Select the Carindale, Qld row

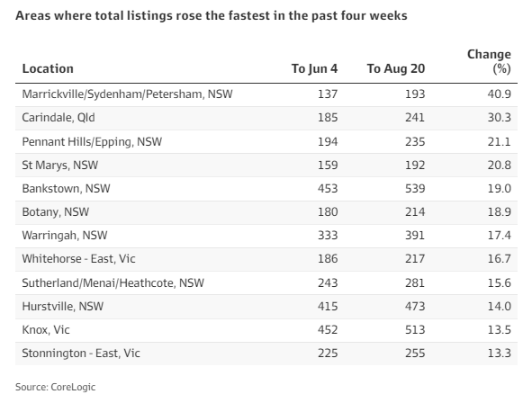pos(266,118)
